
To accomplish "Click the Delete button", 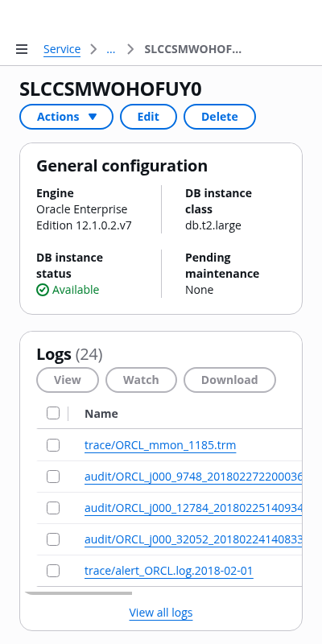I will [219, 117].
